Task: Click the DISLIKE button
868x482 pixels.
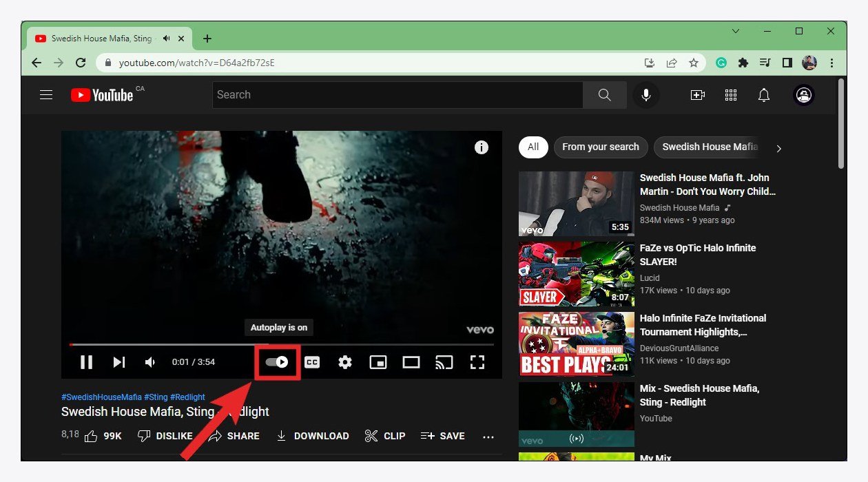Action: click(165, 436)
